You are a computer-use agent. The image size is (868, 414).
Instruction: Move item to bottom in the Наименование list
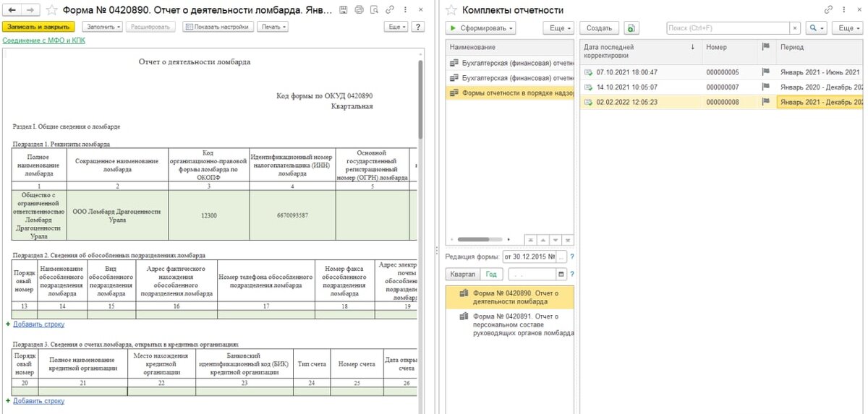point(567,239)
